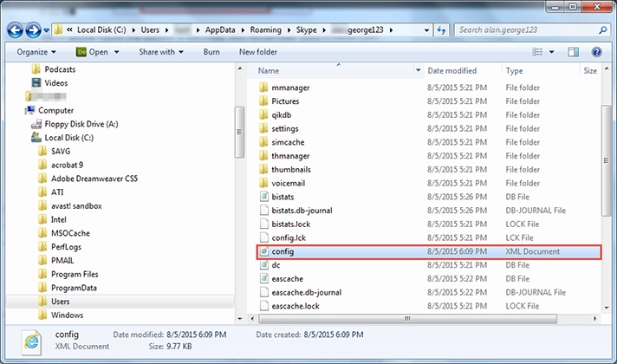
Task: Select the MSOCache folder
Action: coord(70,233)
